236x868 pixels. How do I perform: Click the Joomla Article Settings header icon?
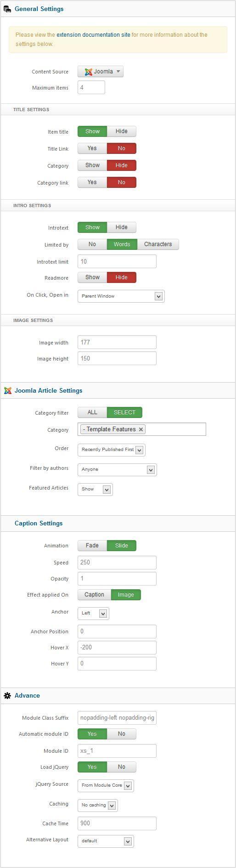tap(7, 390)
